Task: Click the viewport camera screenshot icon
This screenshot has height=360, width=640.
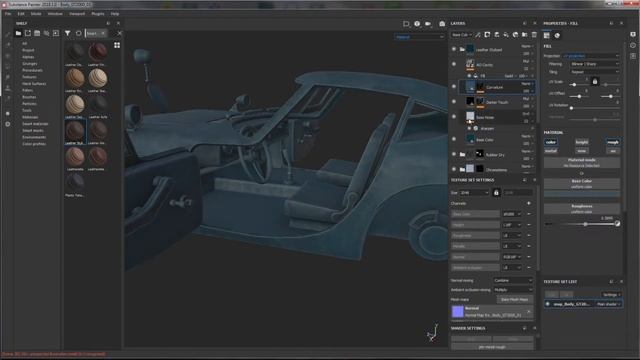Action: coord(442,24)
